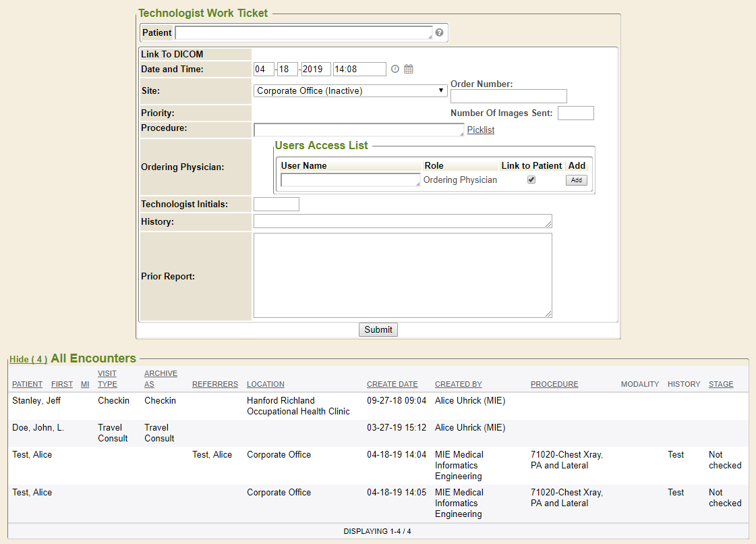This screenshot has width=756, height=544.
Task: Sort encounters by Create Date column
Action: [x=392, y=384]
